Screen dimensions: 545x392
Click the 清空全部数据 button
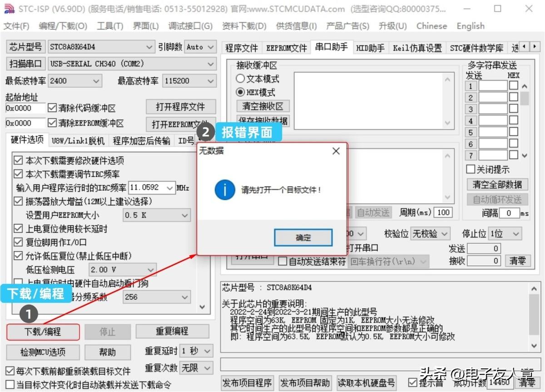(x=497, y=184)
